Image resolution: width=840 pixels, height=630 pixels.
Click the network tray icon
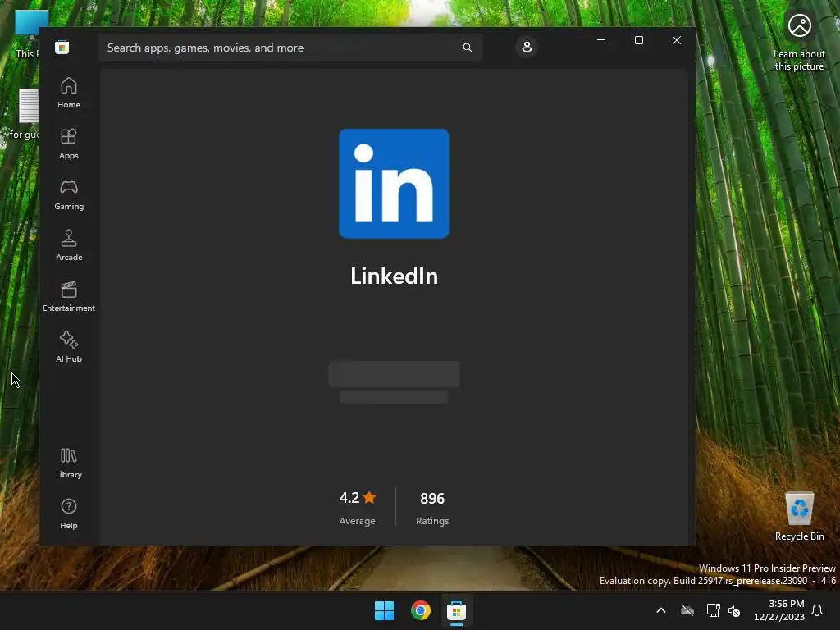(713, 610)
